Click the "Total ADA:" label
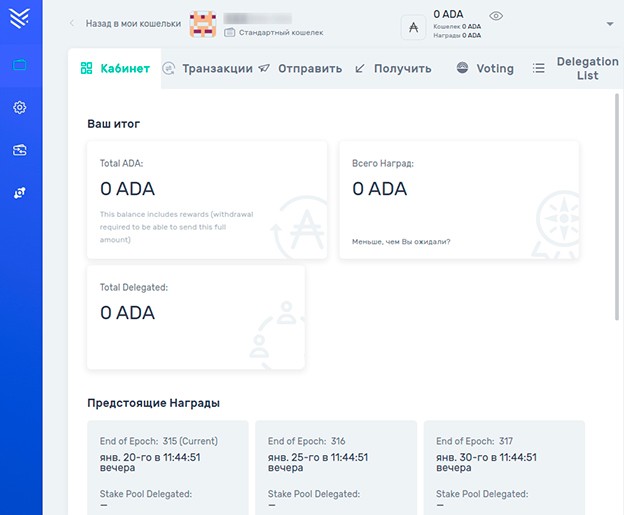The height and width of the screenshot is (515, 624). pyautogui.click(x=121, y=163)
